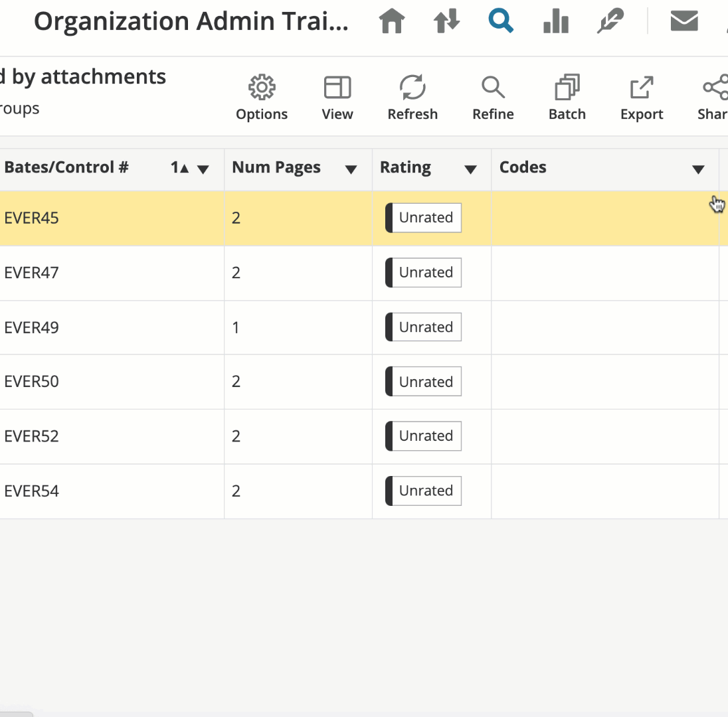Refresh the search results
The width and height of the screenshot is (728, 717).
click(x=412, y=98)
